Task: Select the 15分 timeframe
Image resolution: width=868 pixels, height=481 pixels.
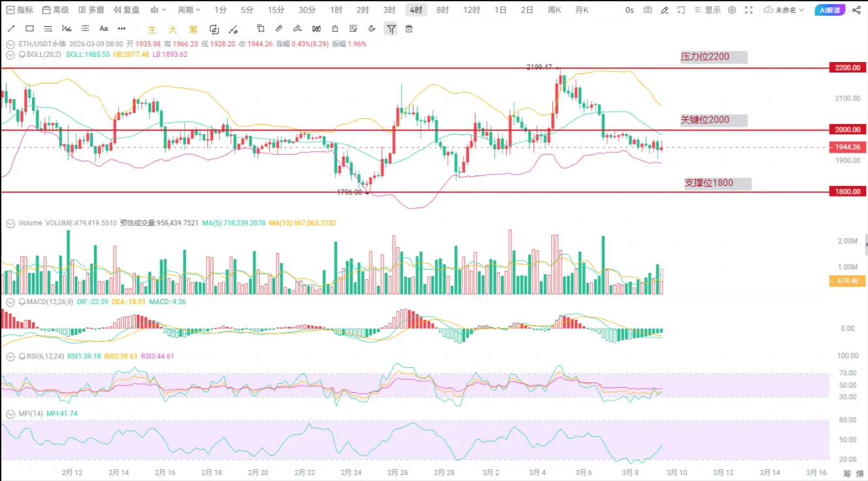Action: (276, 10)
